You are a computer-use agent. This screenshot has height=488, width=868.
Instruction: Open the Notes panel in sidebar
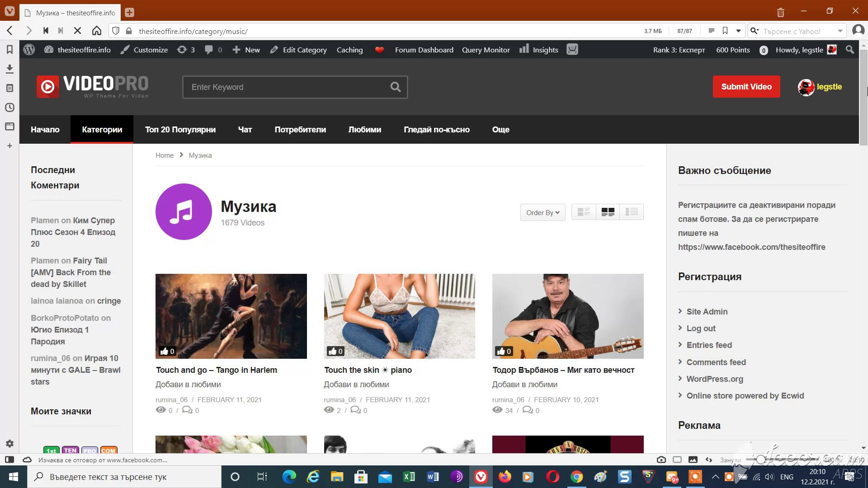click(9, 88)
